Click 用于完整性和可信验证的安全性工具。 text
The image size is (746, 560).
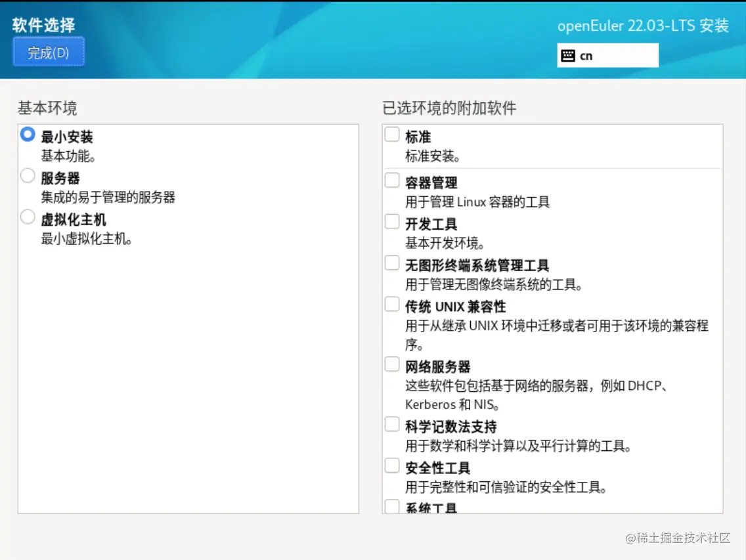coord(506,487)
